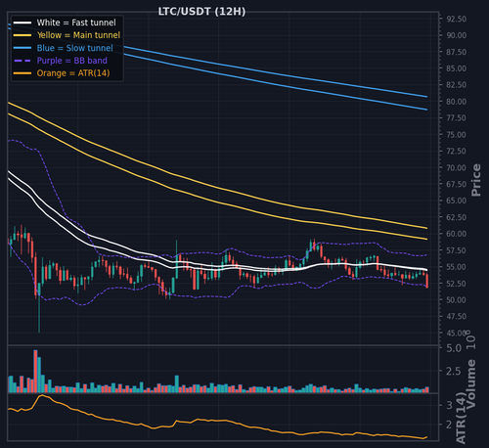Click the 57.50 price axis label
Screen dimensions: 489x448
click(x=456, y=250)
